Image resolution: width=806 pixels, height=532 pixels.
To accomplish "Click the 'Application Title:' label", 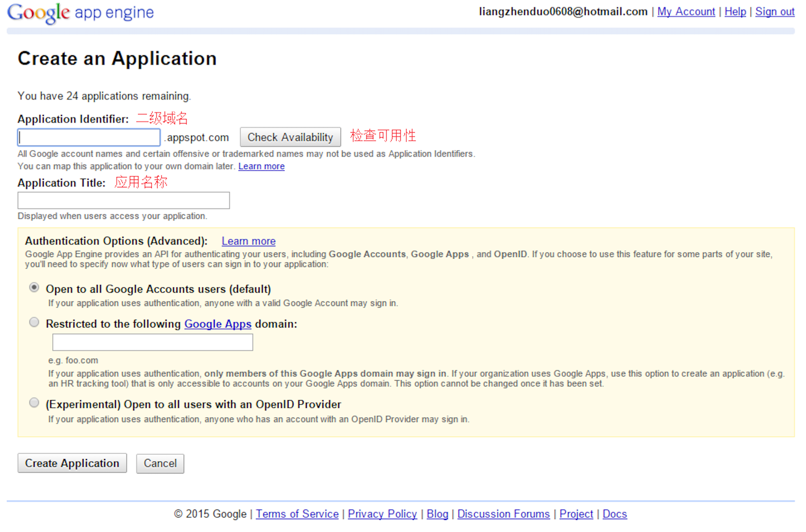I will pos(62,183).
